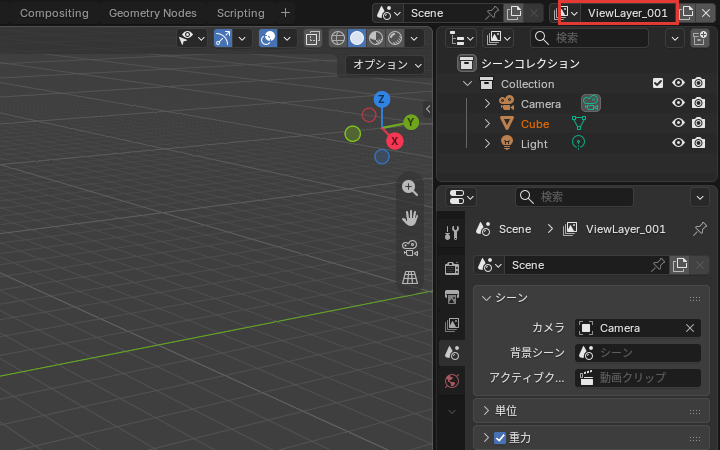
Task: Open object types visibility dropdown in viewport
Action: [x=192, y=38]
